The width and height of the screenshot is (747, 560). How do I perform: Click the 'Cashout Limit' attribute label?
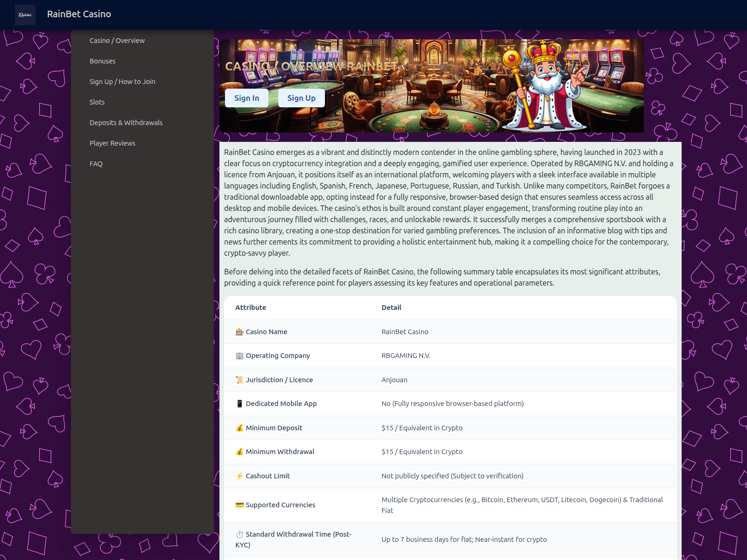click(268, 476)
